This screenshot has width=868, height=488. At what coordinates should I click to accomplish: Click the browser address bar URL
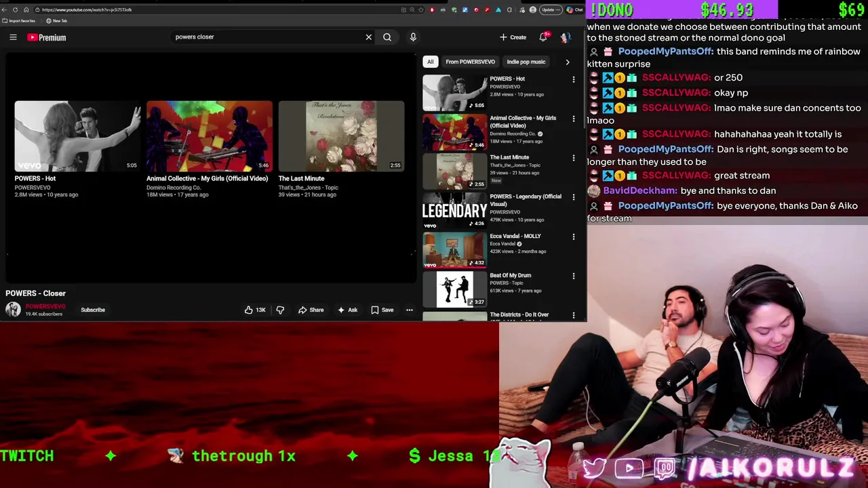tap(87, 9)
